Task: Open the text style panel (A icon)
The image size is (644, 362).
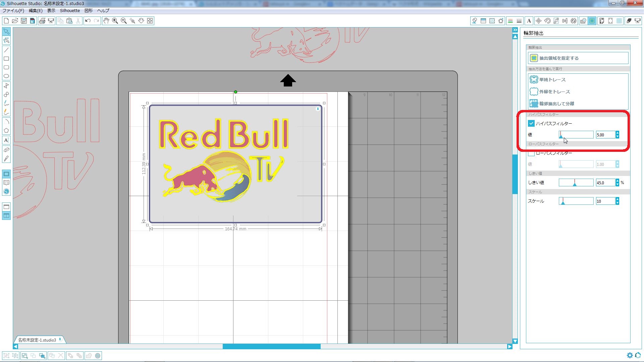Action: [529, 21]
